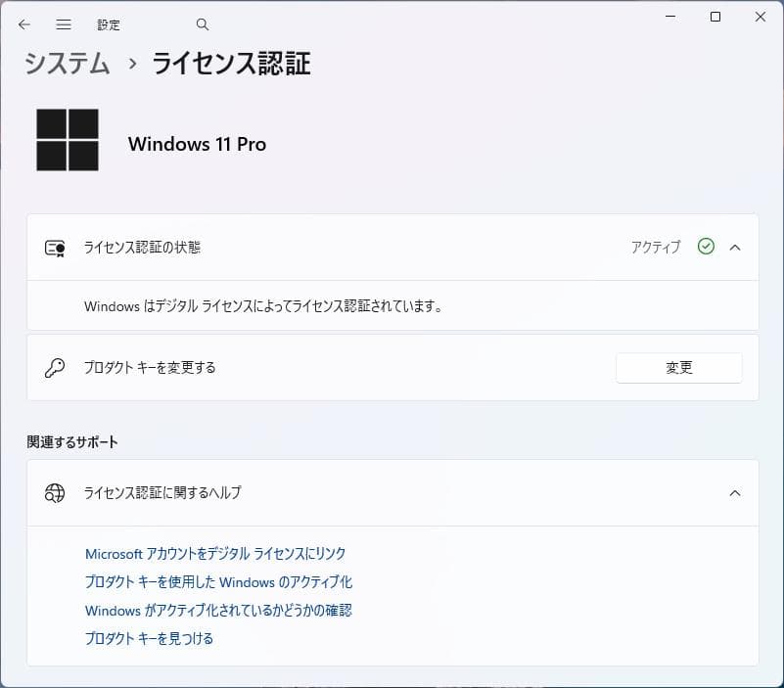Click the globe help icon
This screenshot has height=688, width=784.
coord(55,493)
